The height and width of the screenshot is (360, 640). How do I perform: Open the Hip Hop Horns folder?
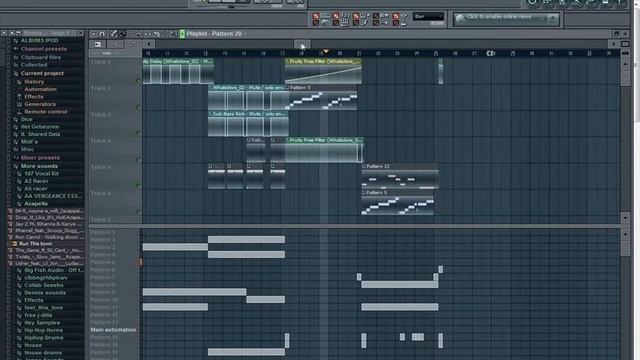(43, 330)
